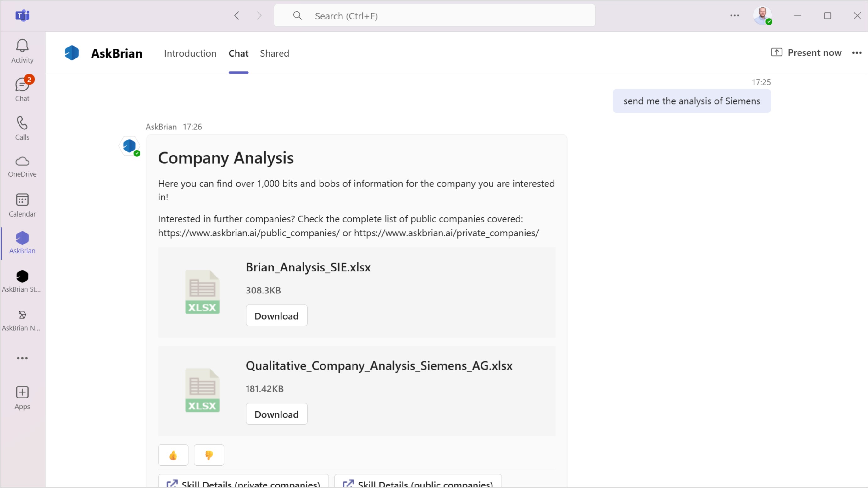
Task: Give thumbs up feedback
Action: point(173,455)
